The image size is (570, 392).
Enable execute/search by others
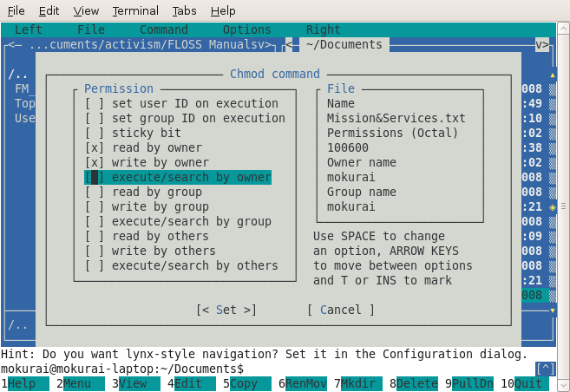click(x=181, y=266)
